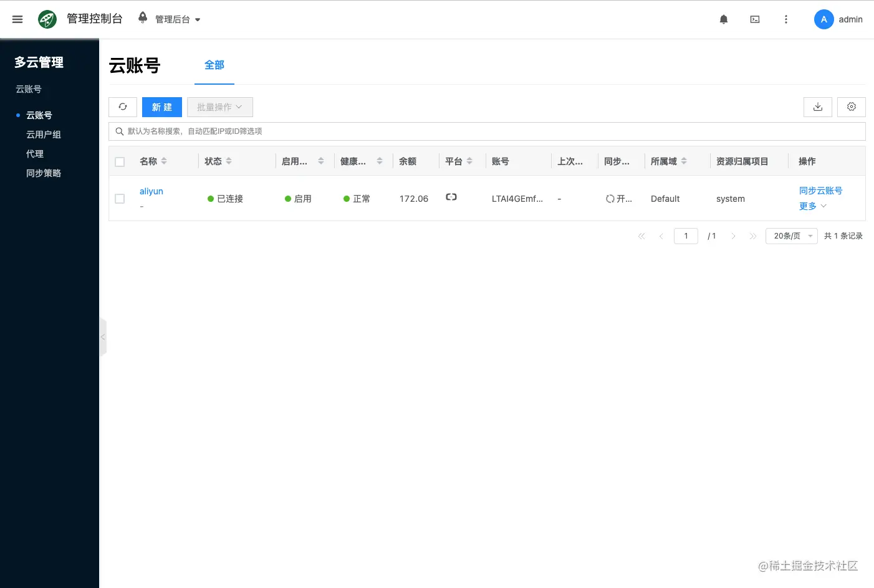Sort by 健康 status column
The height and width of the screenshot is (588, 874).
point(380,161)
